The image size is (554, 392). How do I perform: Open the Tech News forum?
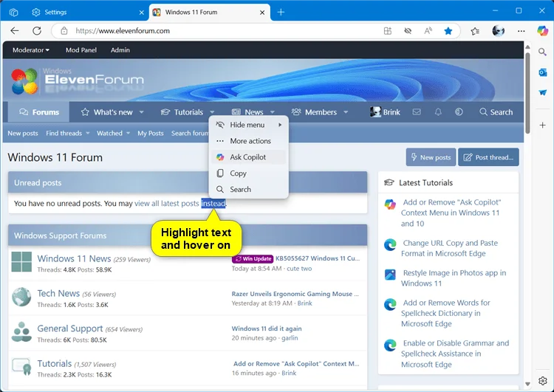click(58, 294)
